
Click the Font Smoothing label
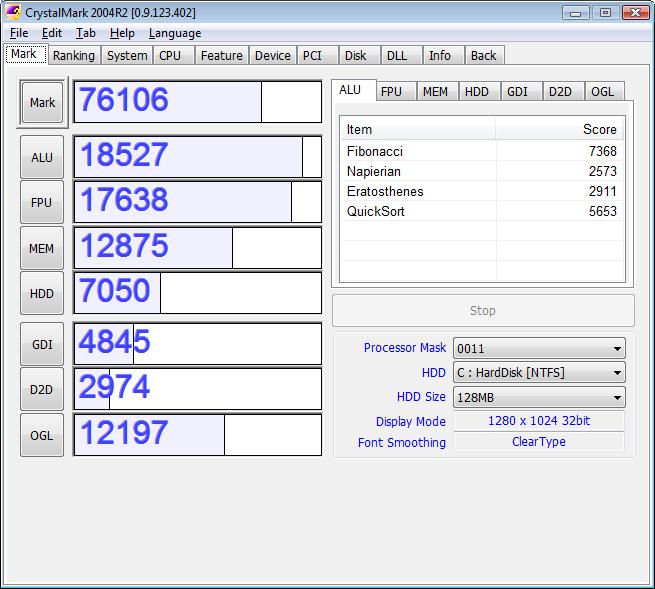point(402,442)
